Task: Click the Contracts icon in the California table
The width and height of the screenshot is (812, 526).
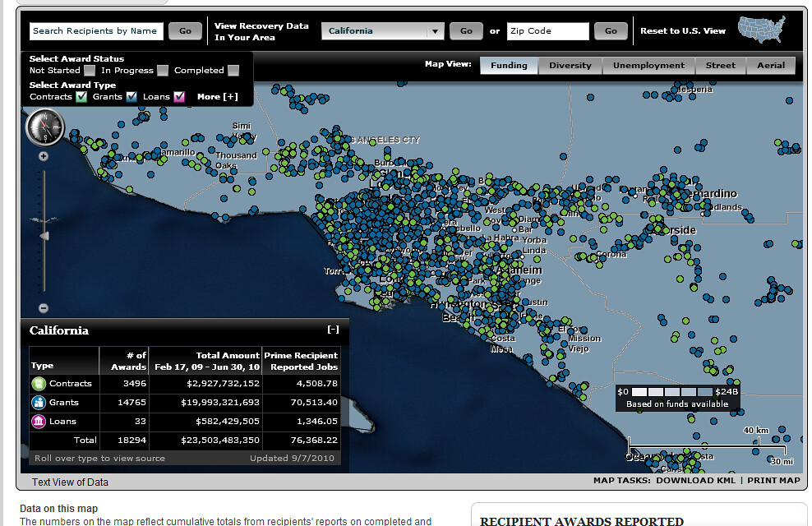Action: pyautogui.click(x=39, y=384)
